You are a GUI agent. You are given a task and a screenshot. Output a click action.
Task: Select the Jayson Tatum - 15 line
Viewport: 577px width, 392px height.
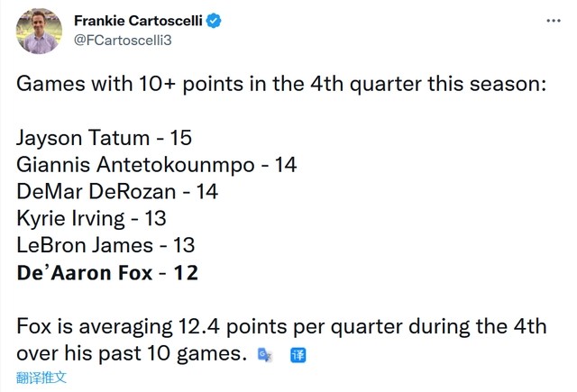(x=105, y=139)
